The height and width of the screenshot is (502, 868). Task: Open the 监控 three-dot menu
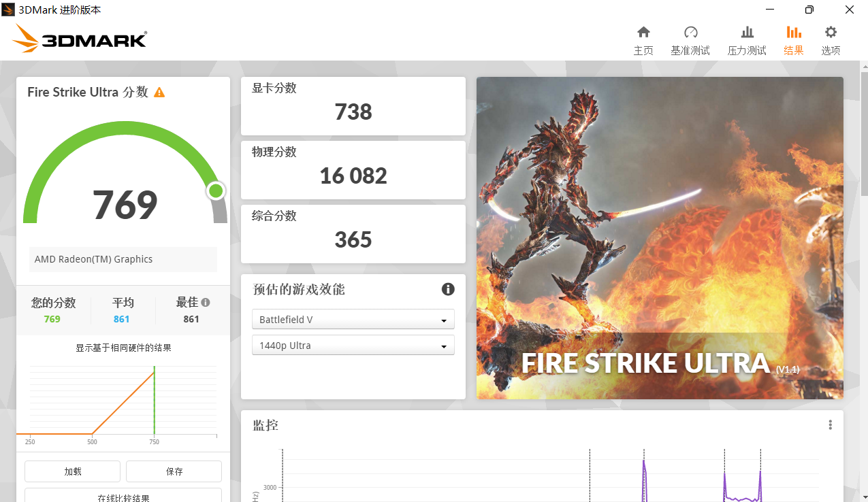pos(831,425)
